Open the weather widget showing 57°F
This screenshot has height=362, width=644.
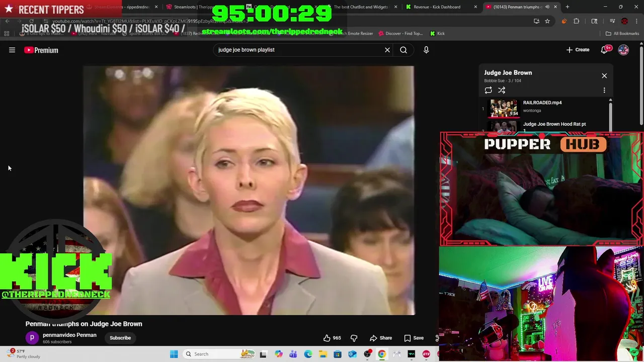24,354
